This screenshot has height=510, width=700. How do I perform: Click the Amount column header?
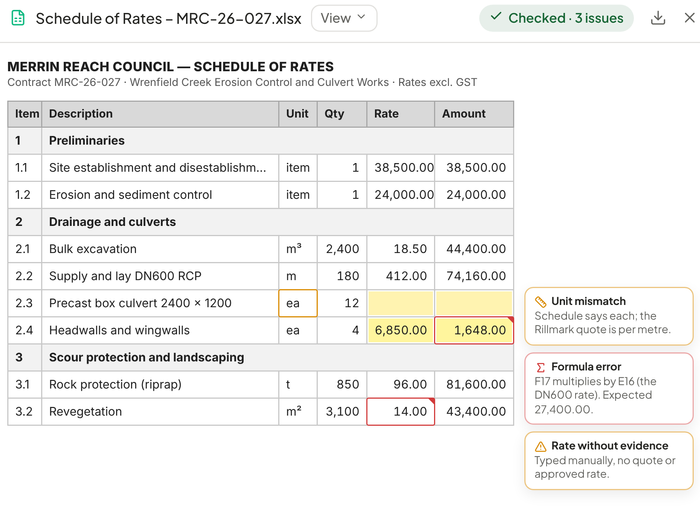[474, 114]
